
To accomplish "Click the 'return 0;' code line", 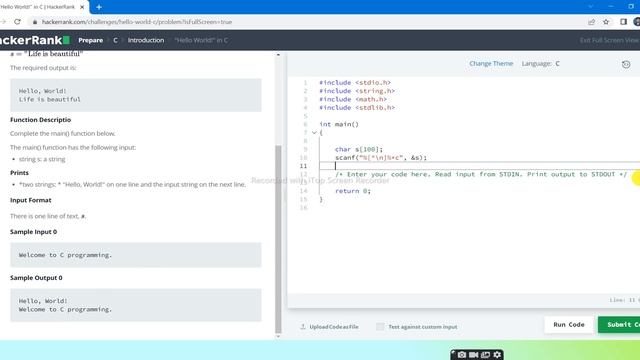I will click(353, 191).
